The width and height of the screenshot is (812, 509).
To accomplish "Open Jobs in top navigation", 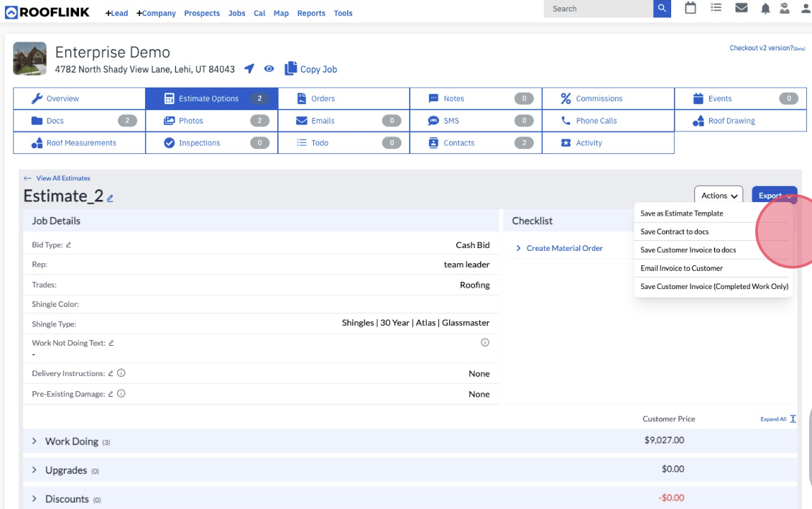I will 236,13.
